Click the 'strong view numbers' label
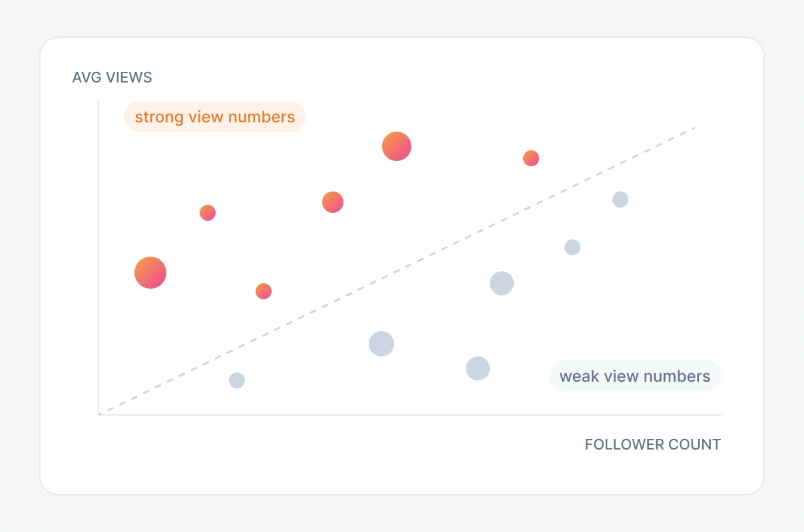This screenshot has height=532, width=804. [215, 117]
